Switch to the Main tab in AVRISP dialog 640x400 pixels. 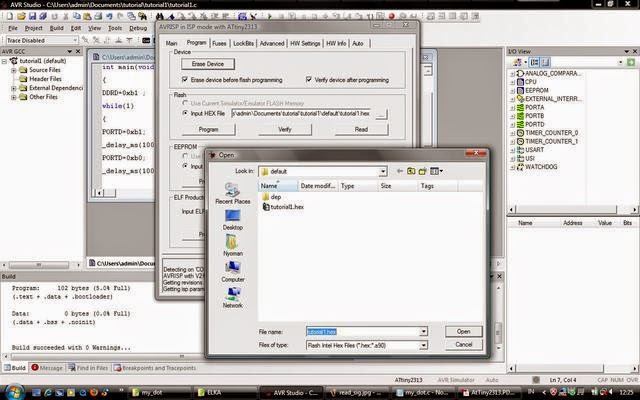click(171, 43)
